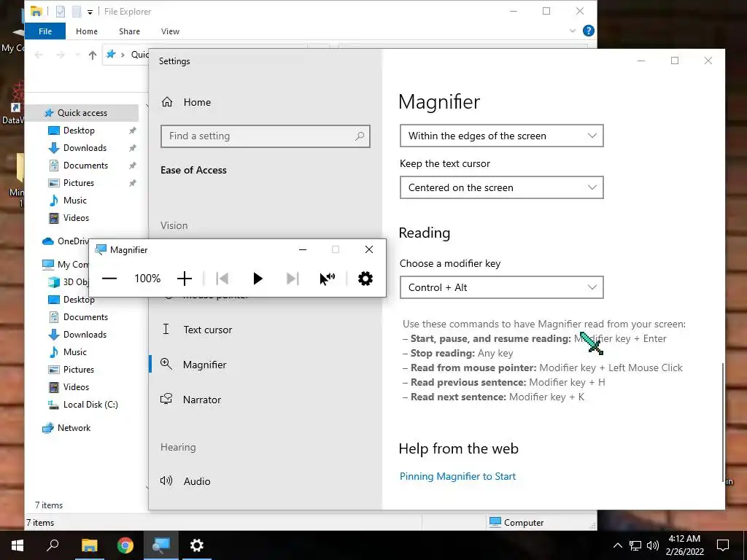This screenshot has height=560, width=747.
Task: Open the View ribbon tab in File Explorer
Action: pyautogui.click(x=170, y=31)
